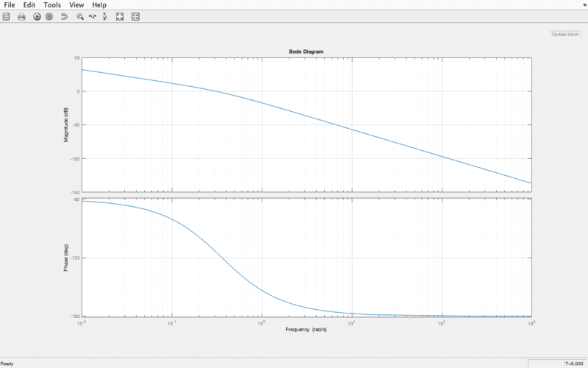Open the Tools menu

52,5
